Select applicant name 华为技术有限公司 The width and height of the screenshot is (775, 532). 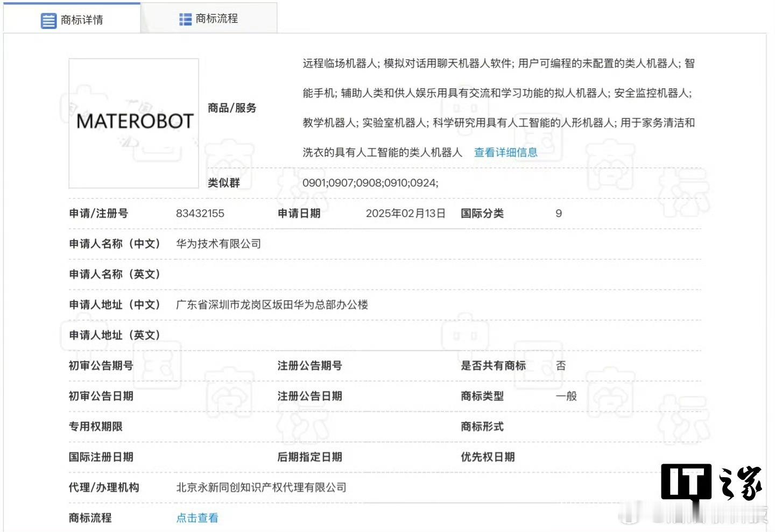(x=219, y=244)
